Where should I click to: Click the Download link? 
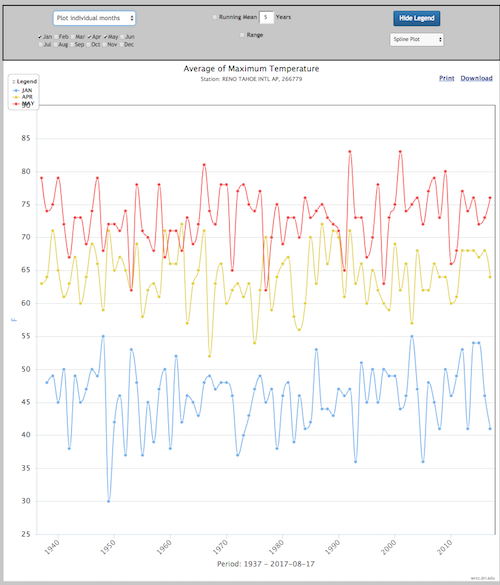(476, 78)
